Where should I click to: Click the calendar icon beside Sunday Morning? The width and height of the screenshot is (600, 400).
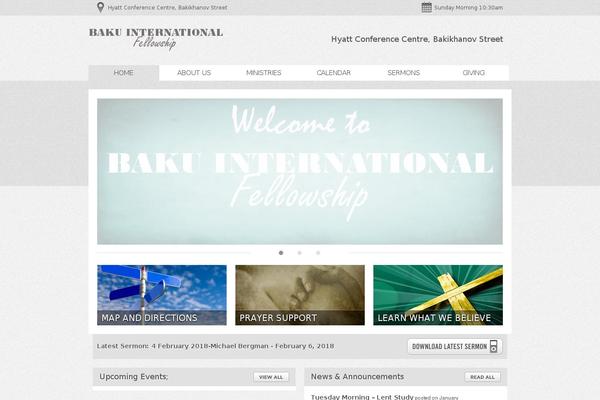point(427,7)
